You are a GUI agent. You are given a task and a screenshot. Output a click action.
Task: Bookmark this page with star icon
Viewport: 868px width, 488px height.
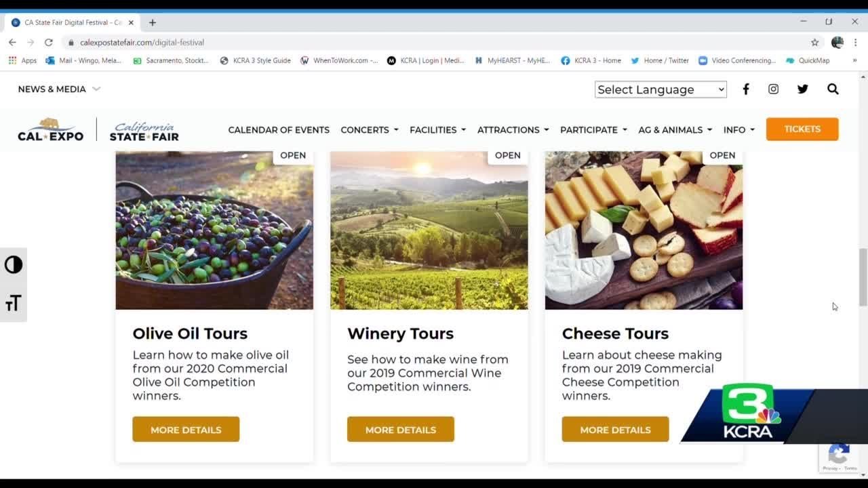(814, 42)
